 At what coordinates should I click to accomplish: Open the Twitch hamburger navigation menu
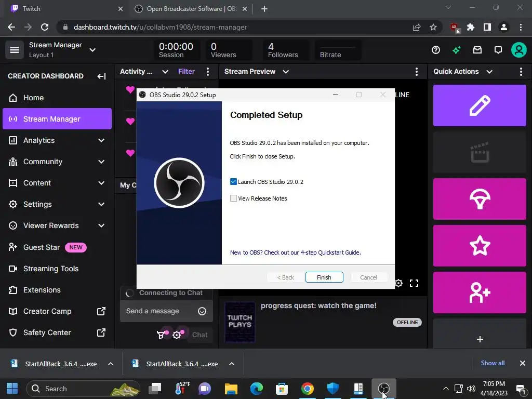click(x=14, y=50)
